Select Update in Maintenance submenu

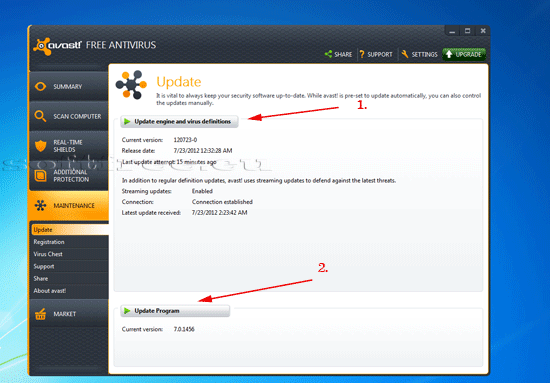pyautogui.click(x=70, y=230)
